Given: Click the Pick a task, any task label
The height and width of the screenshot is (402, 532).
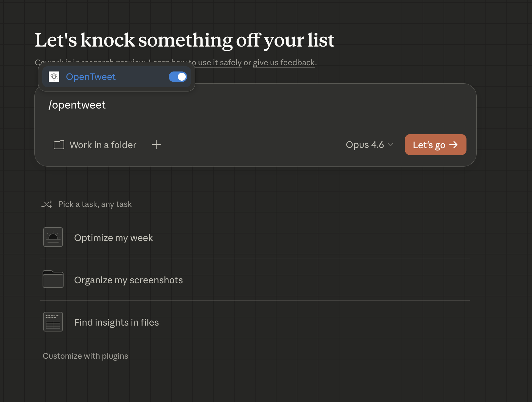Looking at the screenshot, I should click(x=95, y=204).
